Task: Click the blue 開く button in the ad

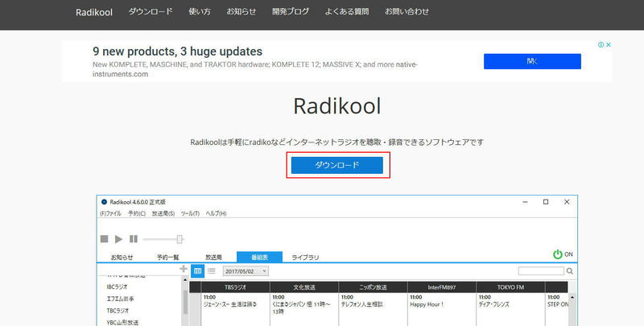Action: pos(532,61)
